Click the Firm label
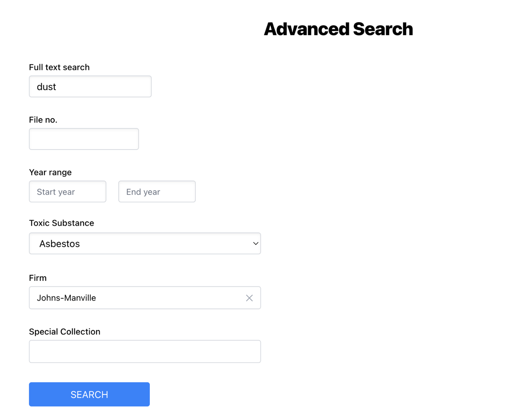Viewport: 531px width, 420px height. coord(38,278)
